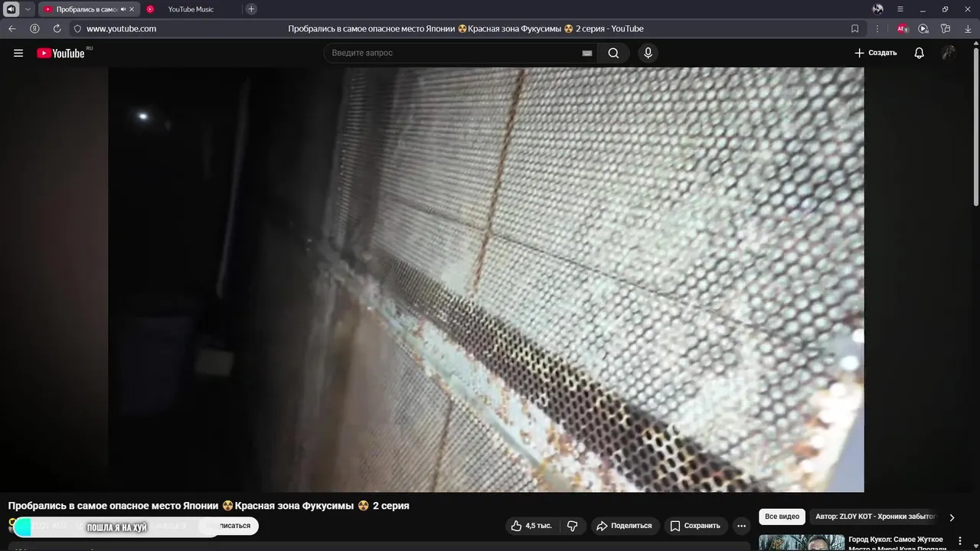This screenshot has width=980, height=551.
Task: Click the subscribe button next to channel name
Action: [228, 526]
